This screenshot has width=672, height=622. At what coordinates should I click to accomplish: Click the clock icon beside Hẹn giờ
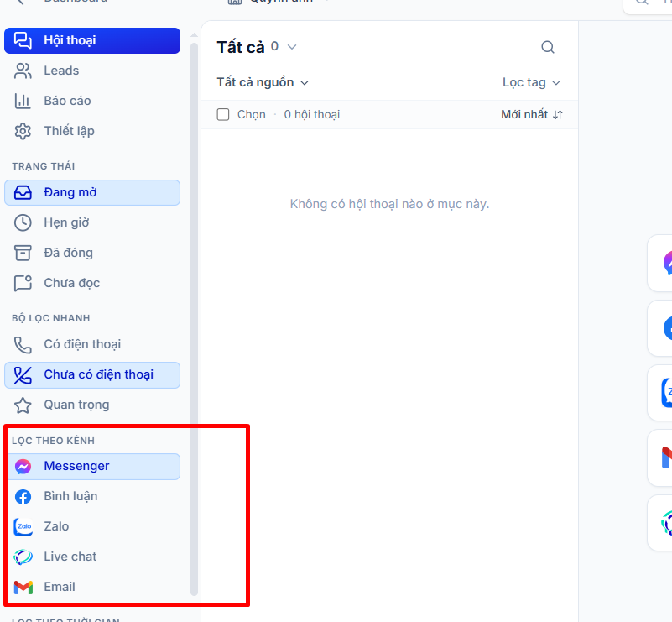(x=23, y=223)
